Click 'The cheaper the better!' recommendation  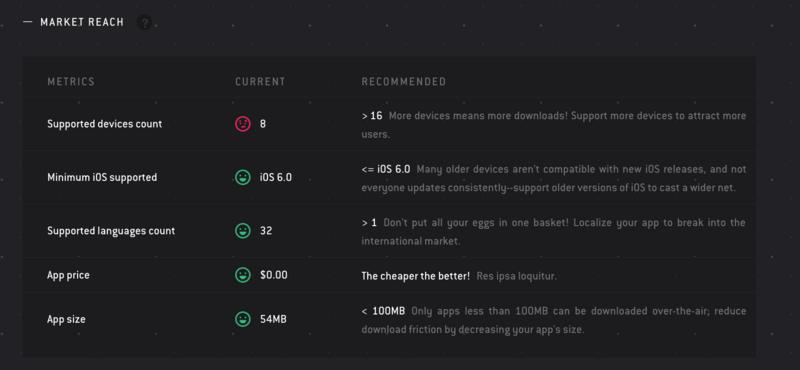416,276
